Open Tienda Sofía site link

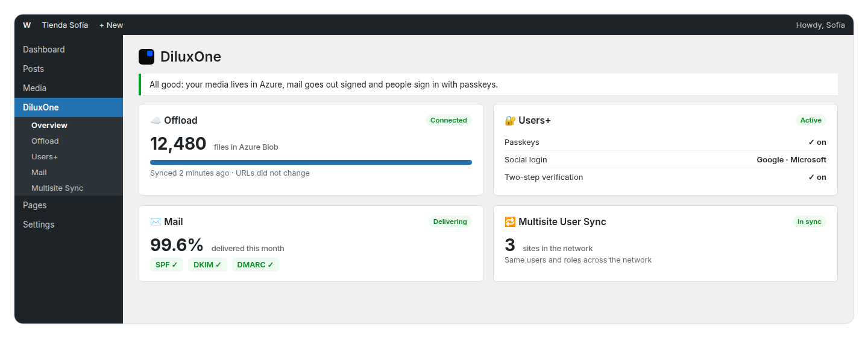point(65,25)
